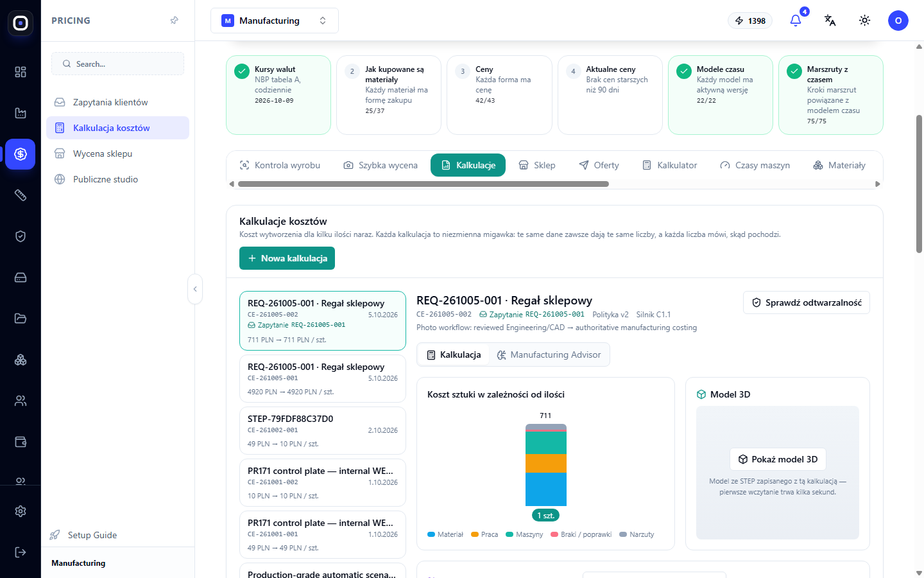The height and width of the screenshot is (578, 924).
Task: Click right arrow of the tab scroller
Action: [878, 184]
